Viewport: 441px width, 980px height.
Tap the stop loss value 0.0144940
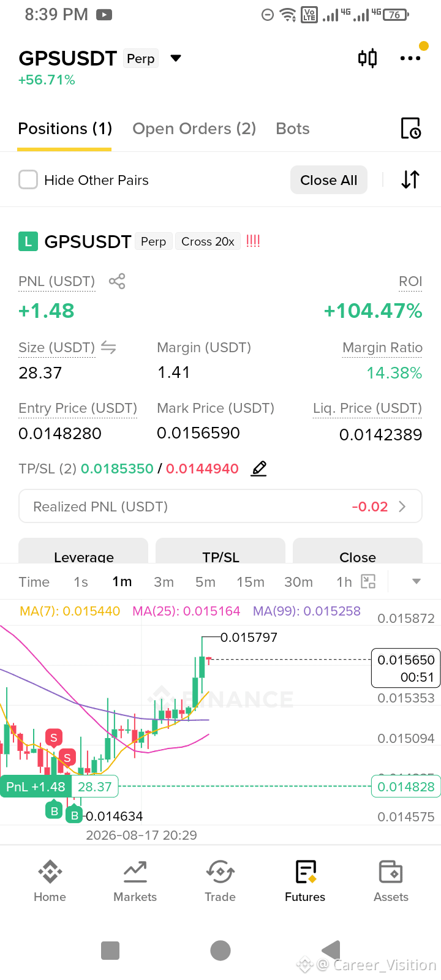(x=202, y=469)
